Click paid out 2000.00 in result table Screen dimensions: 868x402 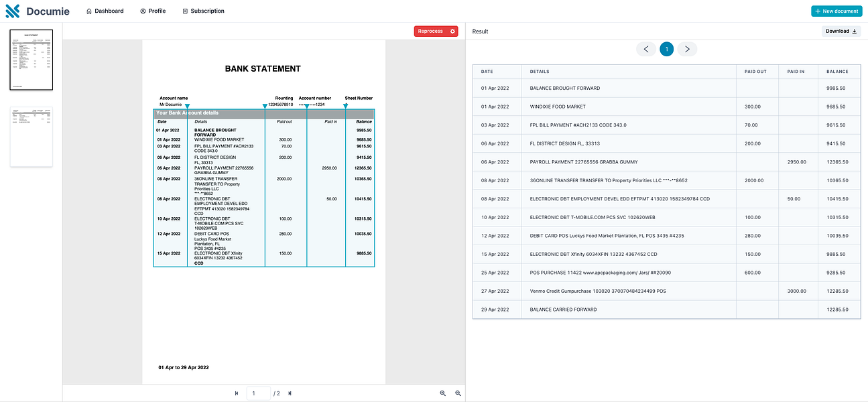(x=753, y=180)
